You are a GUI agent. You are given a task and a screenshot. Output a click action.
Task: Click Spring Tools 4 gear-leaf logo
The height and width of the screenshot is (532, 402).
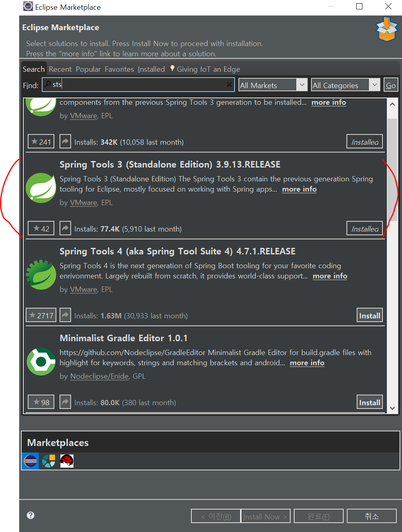coord(41,275)
